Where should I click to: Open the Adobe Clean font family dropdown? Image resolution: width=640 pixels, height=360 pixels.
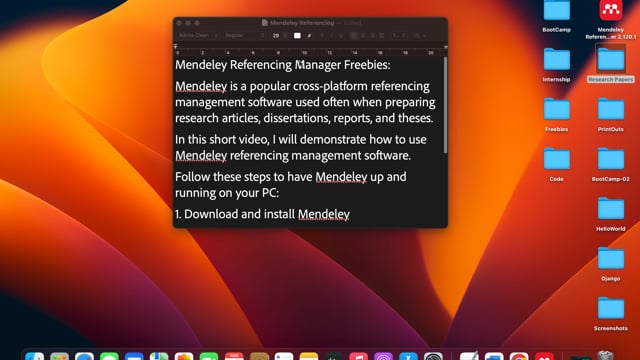(x=198, y=36)
